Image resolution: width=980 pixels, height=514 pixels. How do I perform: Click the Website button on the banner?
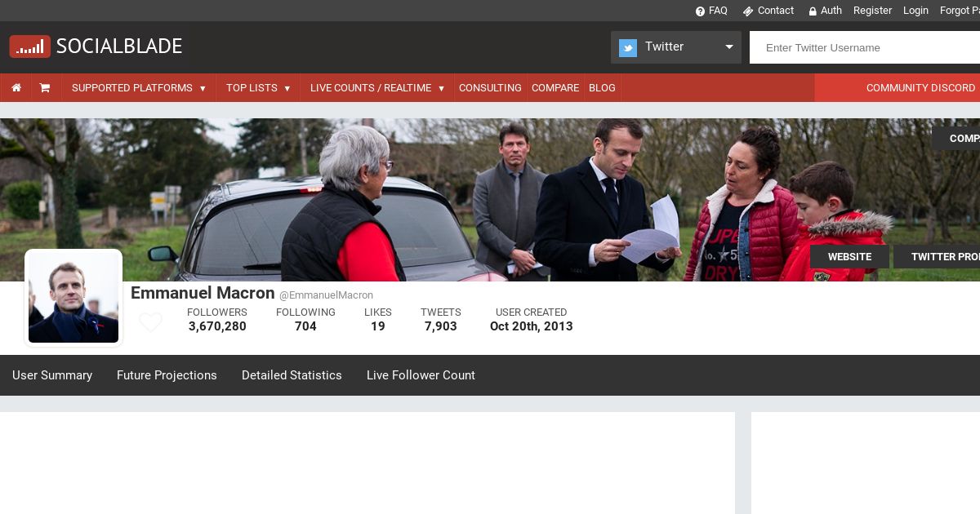(x=849, y=257)
